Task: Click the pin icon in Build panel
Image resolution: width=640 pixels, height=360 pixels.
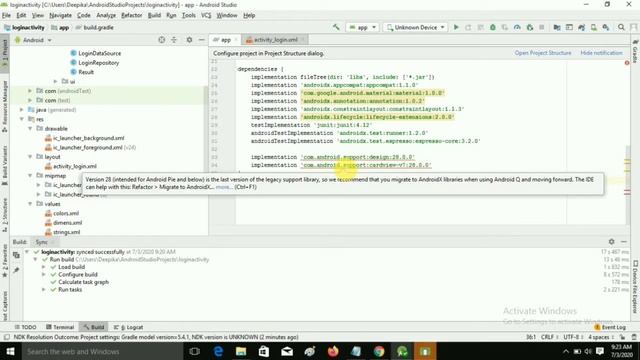Action: (x=16, y=270)
